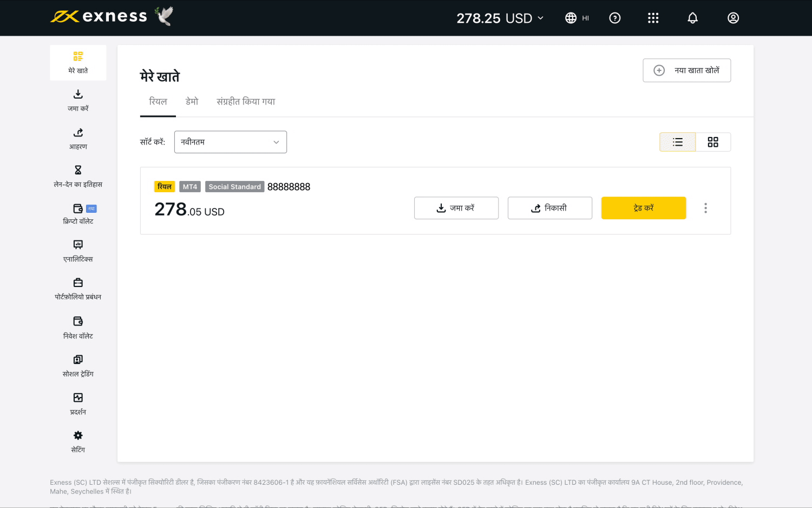Screen dimensions: 812x508
Task: Expand the 278.25 USD balance dropdown
Action: click(500, 18)
